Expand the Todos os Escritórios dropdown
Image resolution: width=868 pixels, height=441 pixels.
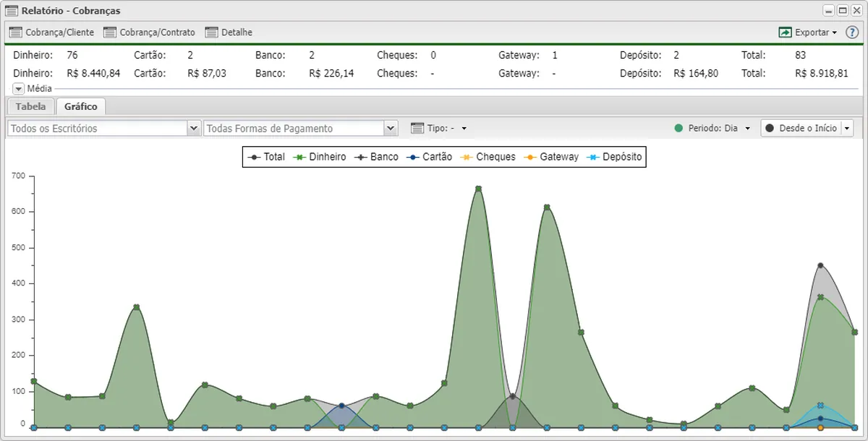pyautogui.click(x=194, y=128)
